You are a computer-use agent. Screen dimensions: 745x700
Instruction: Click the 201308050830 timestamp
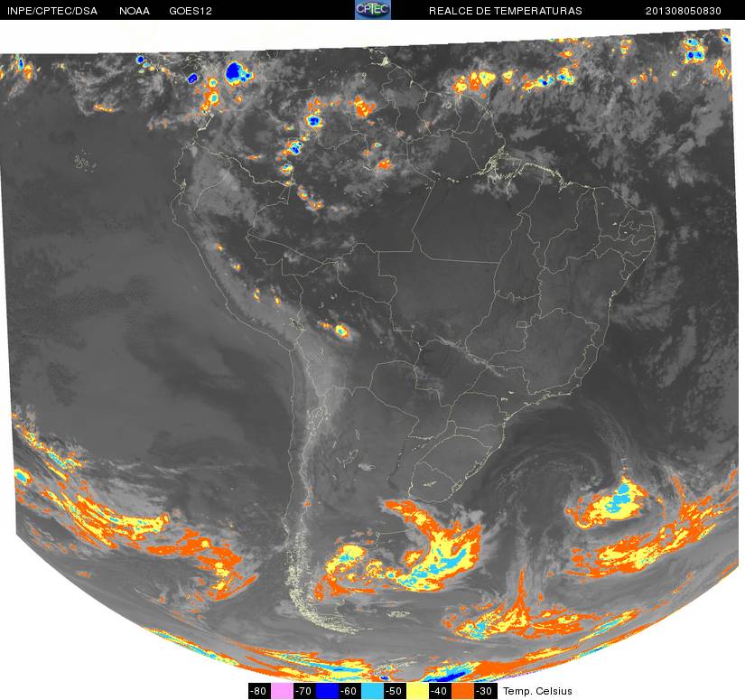tap(684, 11)
